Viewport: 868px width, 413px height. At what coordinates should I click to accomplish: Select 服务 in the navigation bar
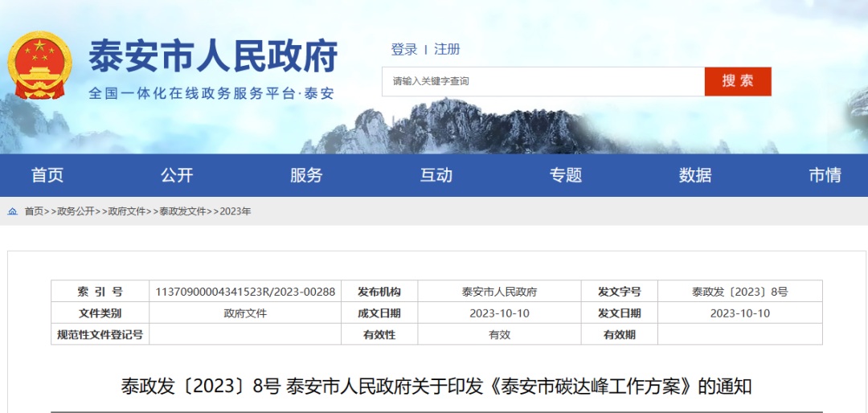point(306,175)
